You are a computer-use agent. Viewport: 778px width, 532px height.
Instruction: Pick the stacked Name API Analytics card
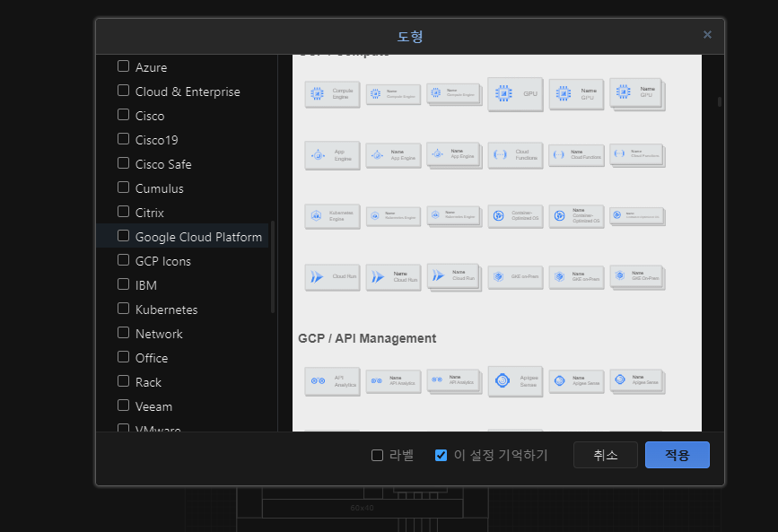pyautogui.click(x=454, y=381)
